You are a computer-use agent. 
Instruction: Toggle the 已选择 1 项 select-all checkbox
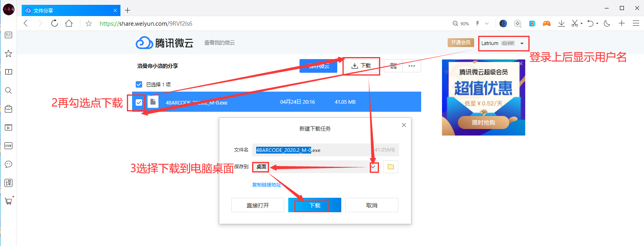(x=139, y=84)
